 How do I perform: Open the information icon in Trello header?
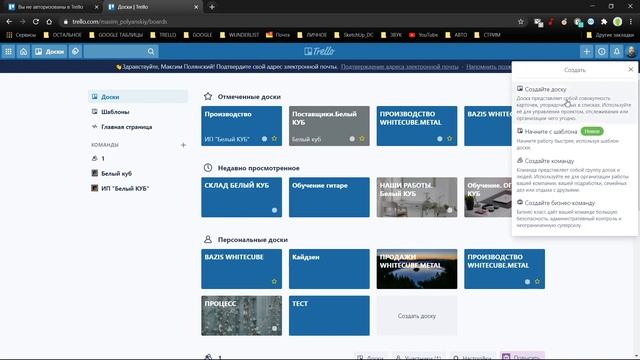pos(602,51)
